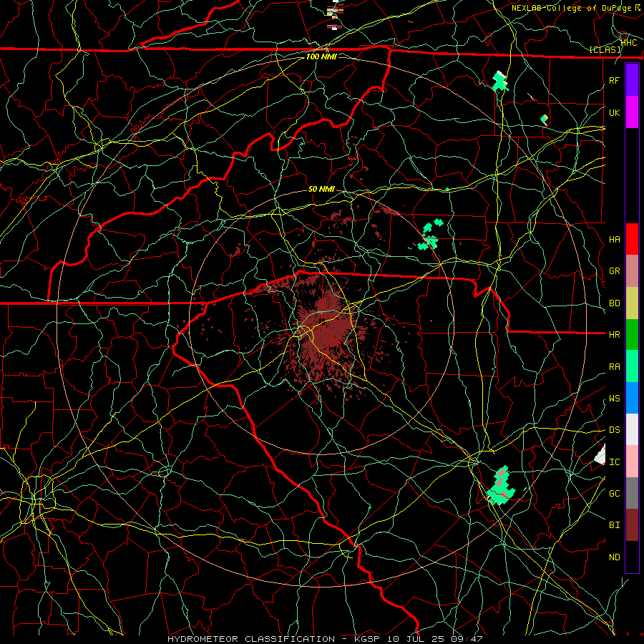Click the red HA legend color swatch
This screenshot has width=644, height=644.
(x=632, y=239)
